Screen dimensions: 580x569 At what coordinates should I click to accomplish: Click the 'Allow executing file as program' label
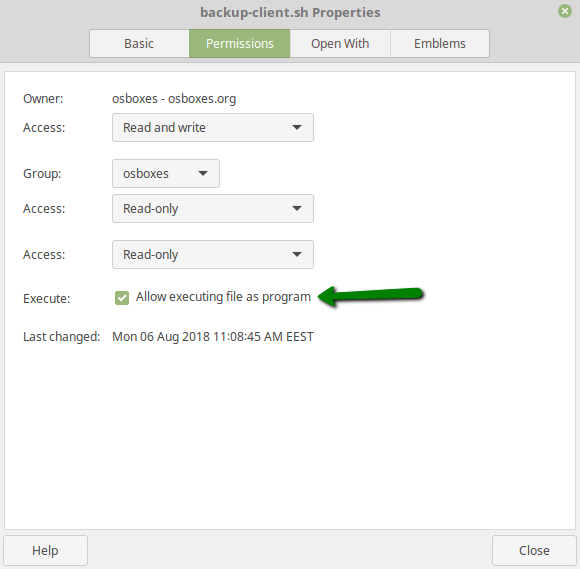pos(223,297)
